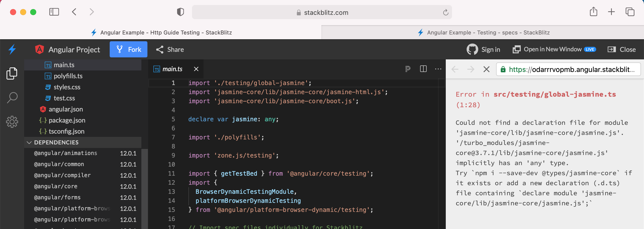Go back in the preview pane
This screenshot has width=644, height=229.
click(x=455, y=69)
